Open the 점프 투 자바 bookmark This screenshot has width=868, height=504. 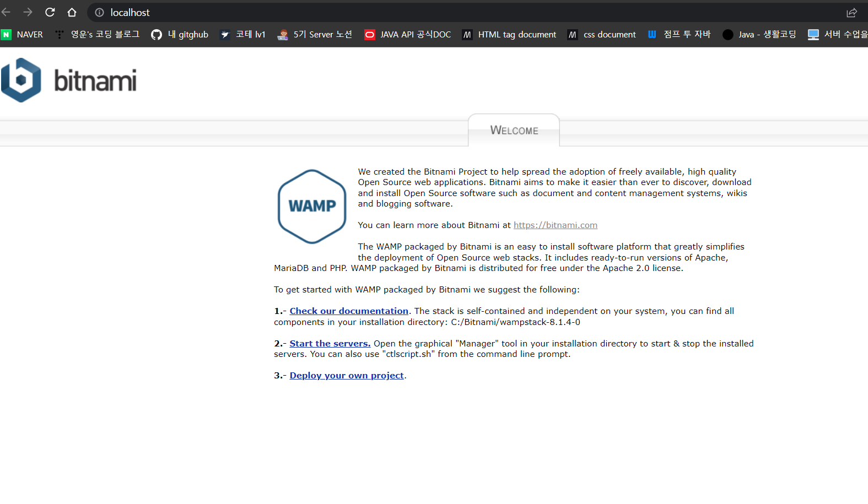(x=679, y=35)
